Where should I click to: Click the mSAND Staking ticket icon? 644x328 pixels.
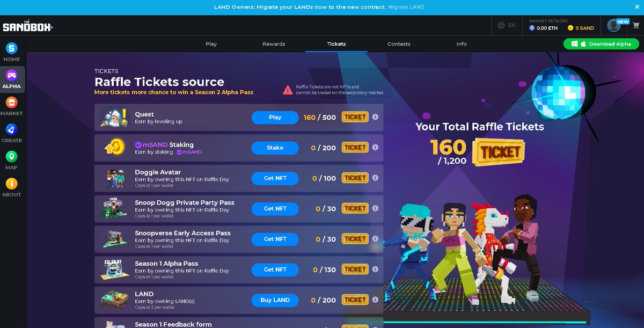point(355,148)
